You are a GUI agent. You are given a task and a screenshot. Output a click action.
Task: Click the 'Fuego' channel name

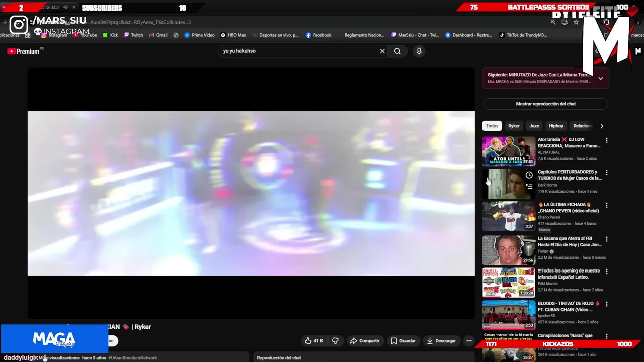pyautogui.click(x=543, y=251)
